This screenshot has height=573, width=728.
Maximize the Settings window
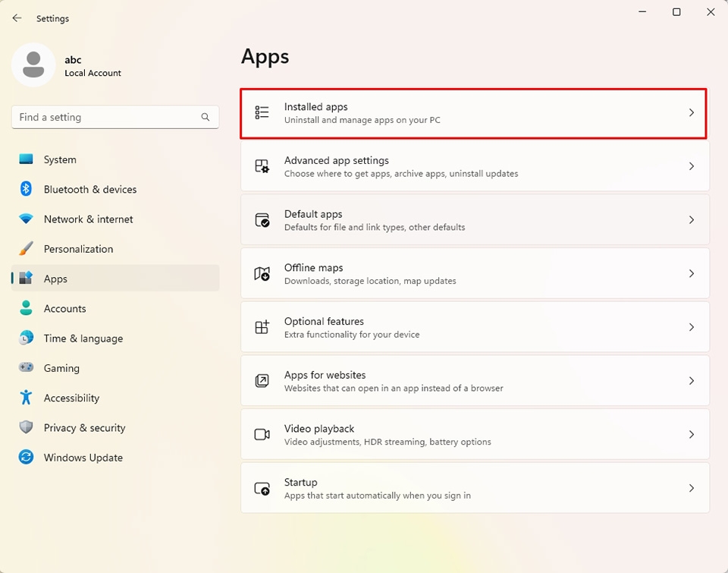pyautogui.click(x=676, y=11)
